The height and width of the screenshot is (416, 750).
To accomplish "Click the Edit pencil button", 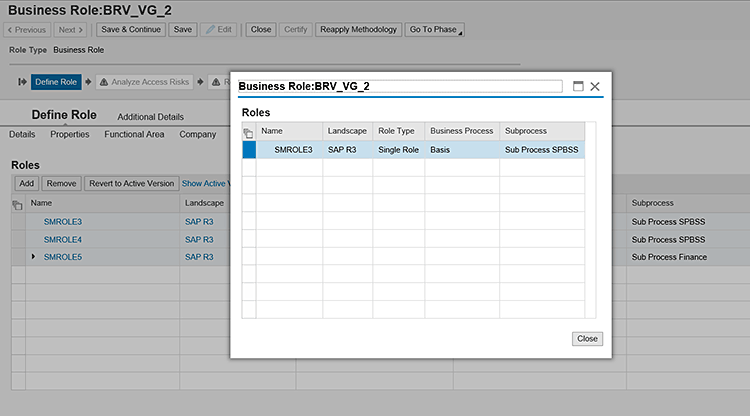I will coord(220,29).
